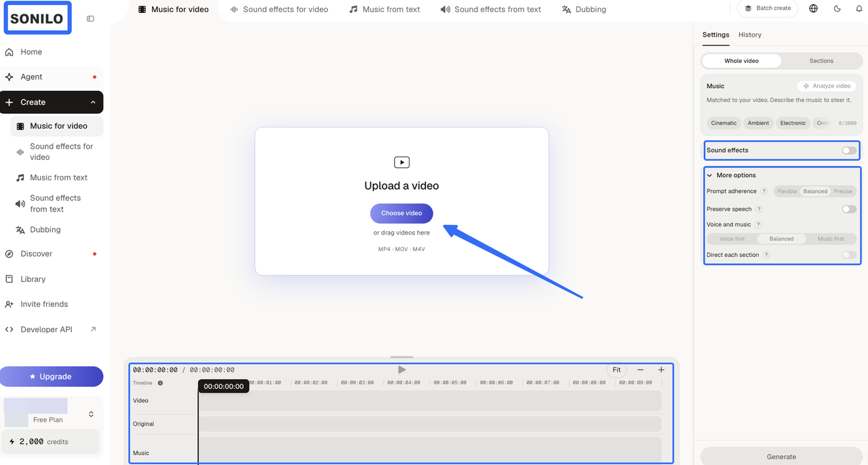The height and width of the screenshot is (465, 868).
Task: Click help icon next to Prompt adherence
Action: click(764, 191)
